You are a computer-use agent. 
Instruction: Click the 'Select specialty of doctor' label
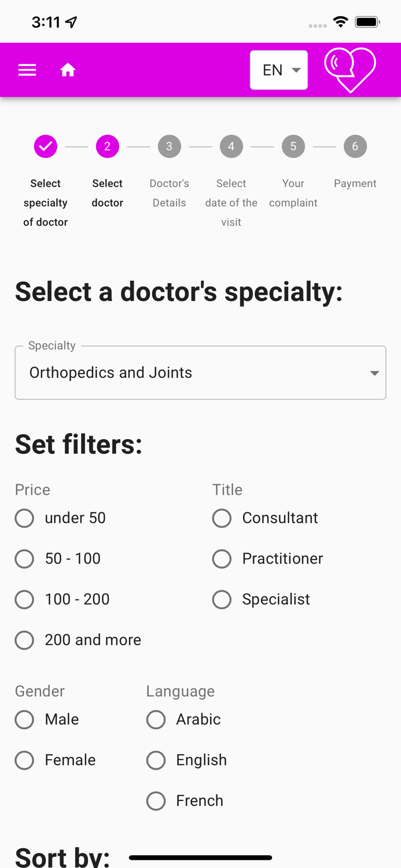[x=45, y=203]
